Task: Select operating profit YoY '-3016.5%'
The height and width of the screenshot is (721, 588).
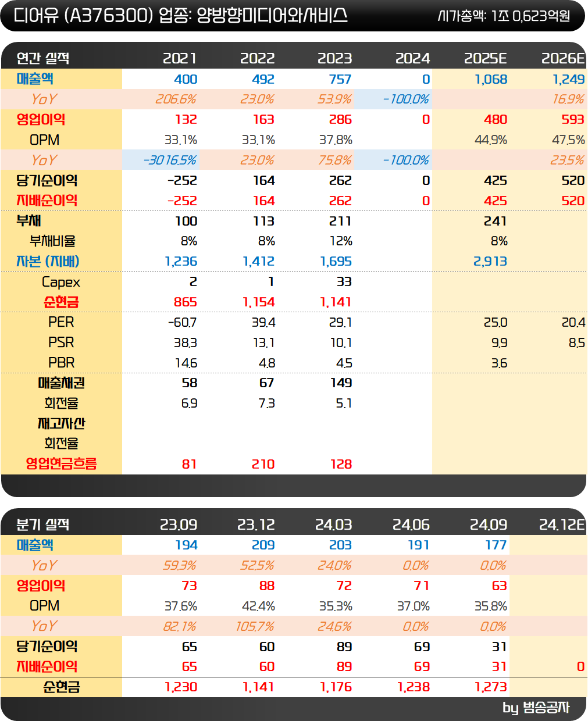Action: pyautogui.click(x=170, y=160)
